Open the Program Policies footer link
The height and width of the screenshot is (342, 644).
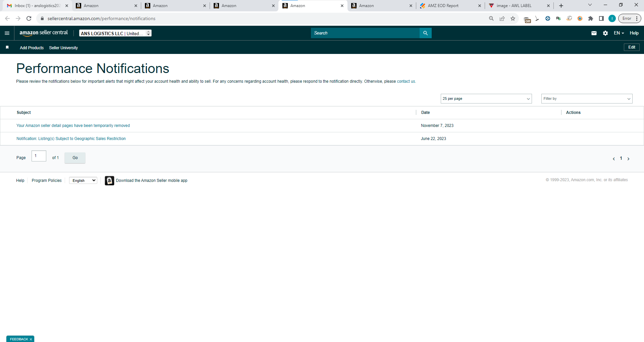pyautogui.click(x=47, y=181)
